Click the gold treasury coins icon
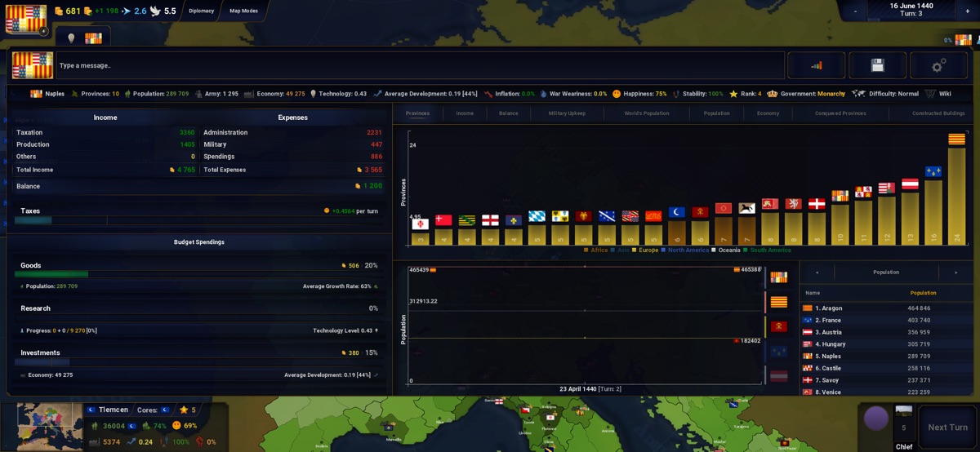The width and height of the screenshot is (980, 452). [59, 11]
